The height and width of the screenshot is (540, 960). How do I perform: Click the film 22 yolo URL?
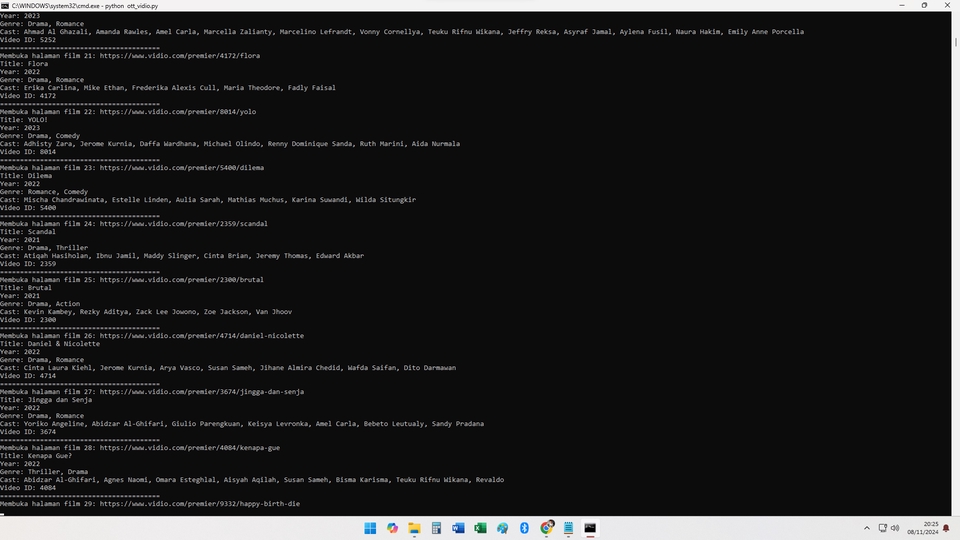pyautogui.click(x=178, y=112)
